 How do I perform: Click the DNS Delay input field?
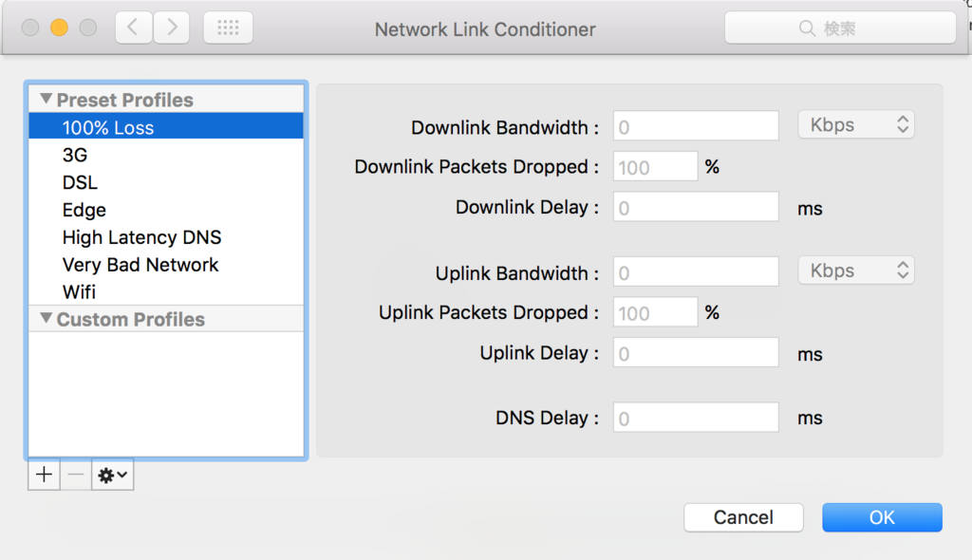tap(696, 418)
